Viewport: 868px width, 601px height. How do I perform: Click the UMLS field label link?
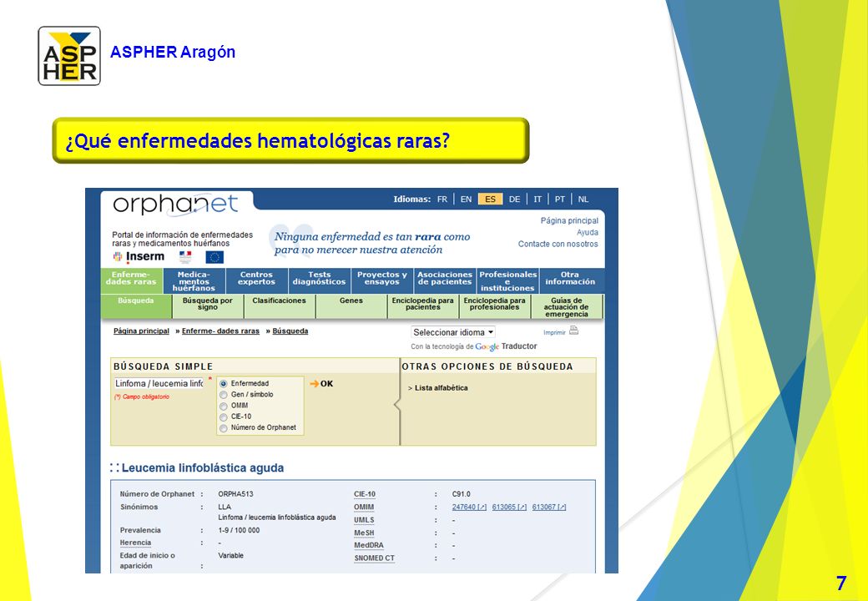(x=364, y=520)
